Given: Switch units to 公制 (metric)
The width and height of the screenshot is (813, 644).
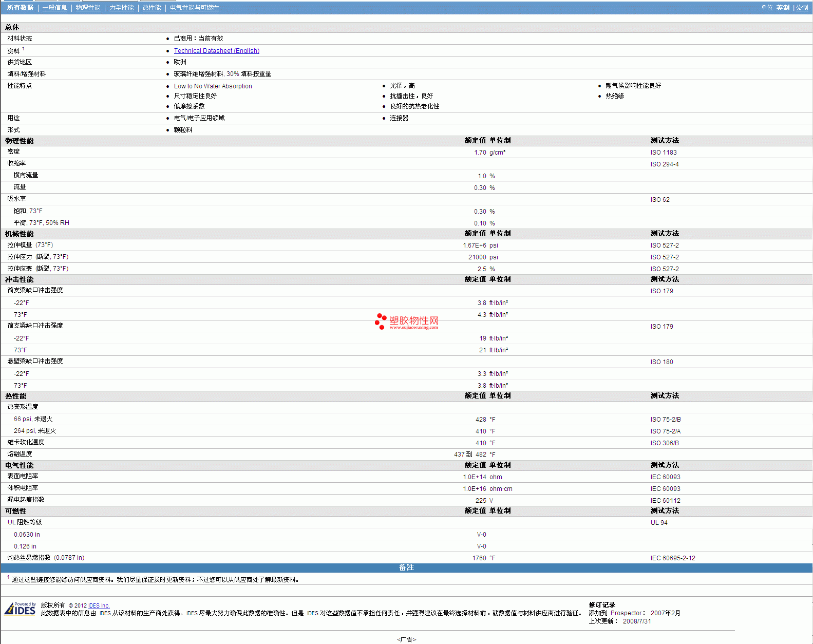Looking at the screenshot, I should [x=802, y=8].
